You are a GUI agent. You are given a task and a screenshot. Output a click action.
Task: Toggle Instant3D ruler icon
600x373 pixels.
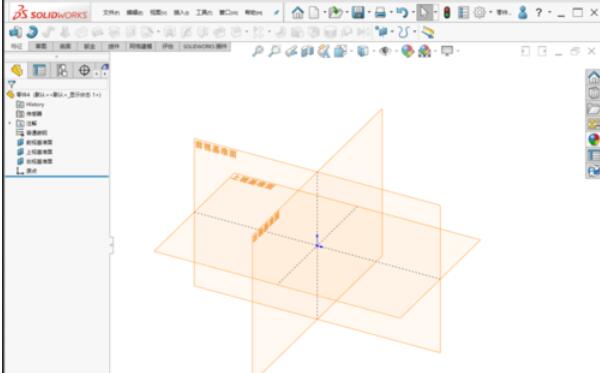[428, 32]
